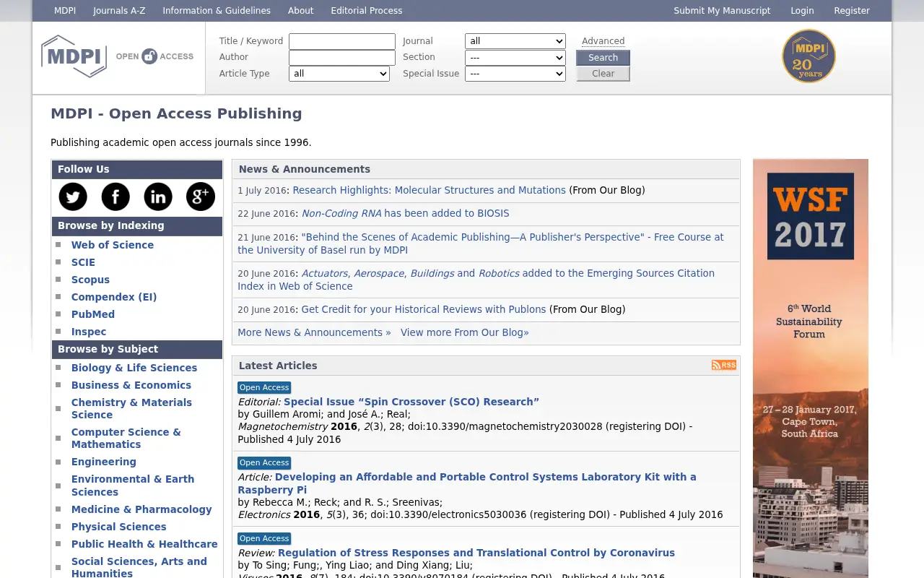The image size is (924, 578).
Task: Focus the Title / Keyword input field
Action: click(342, 41)
